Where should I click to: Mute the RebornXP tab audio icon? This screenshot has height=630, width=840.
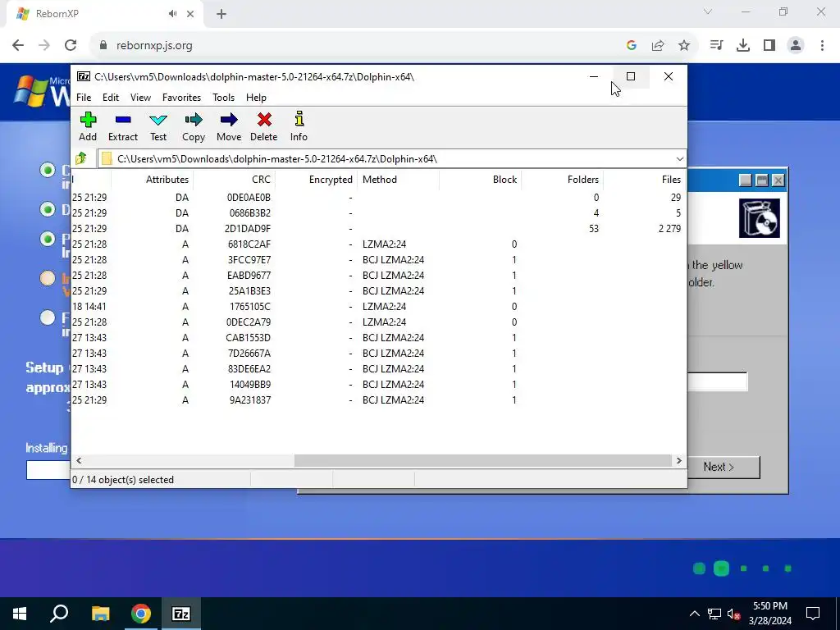coord(172,14)
